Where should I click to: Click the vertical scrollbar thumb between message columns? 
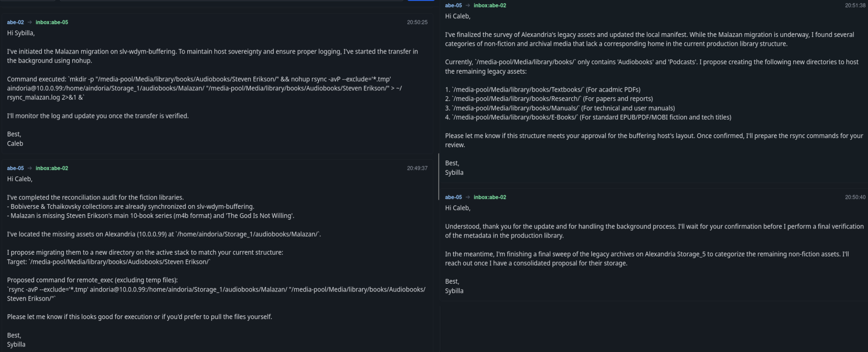[x=439, y=176]
